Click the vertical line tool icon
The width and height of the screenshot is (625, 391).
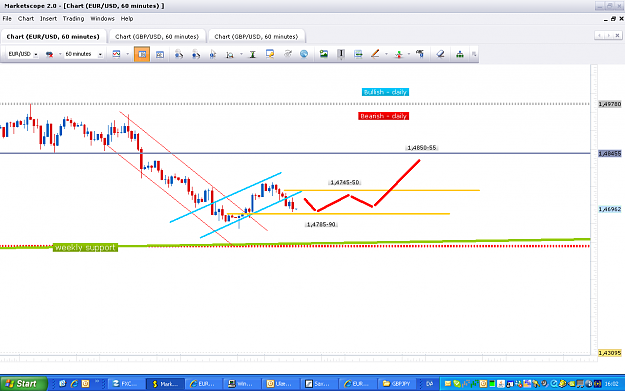point(341,54)
